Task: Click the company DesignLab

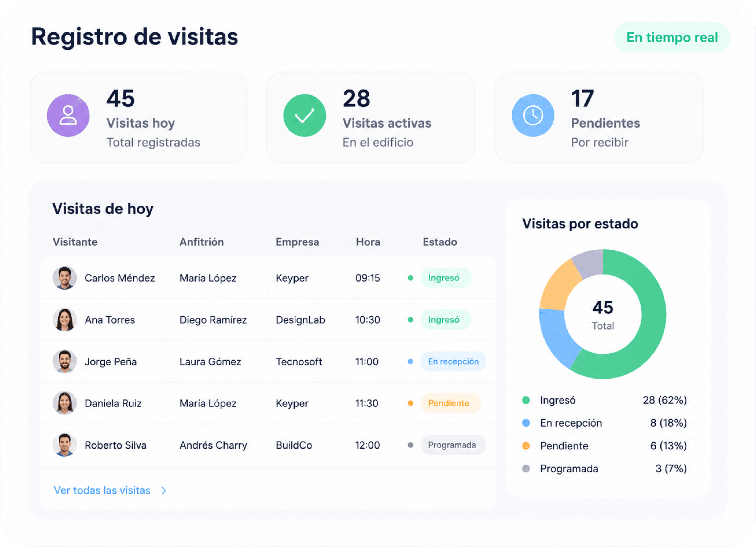Action: point(300,320)
